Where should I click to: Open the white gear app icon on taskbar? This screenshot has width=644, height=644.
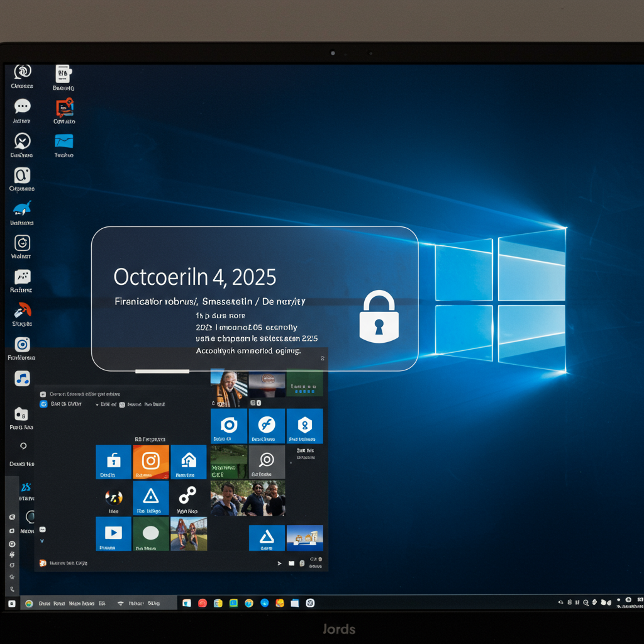tap(310, 603)
